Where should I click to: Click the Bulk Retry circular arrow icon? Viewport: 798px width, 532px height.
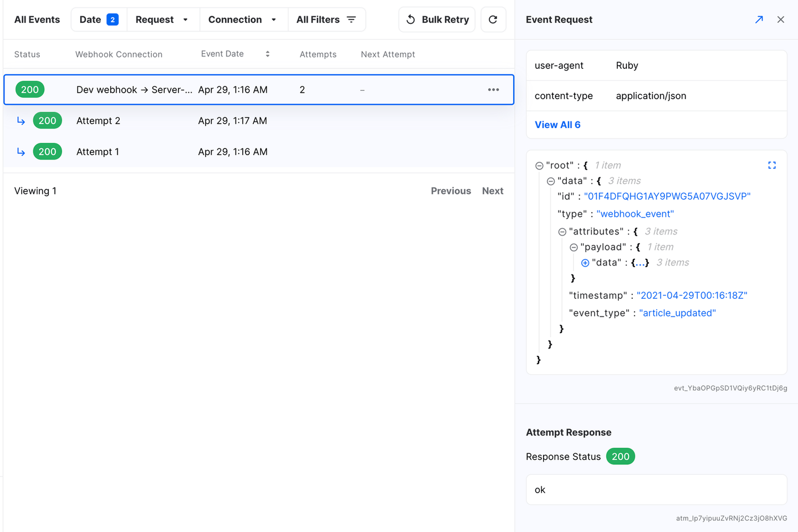click(410, 19)
